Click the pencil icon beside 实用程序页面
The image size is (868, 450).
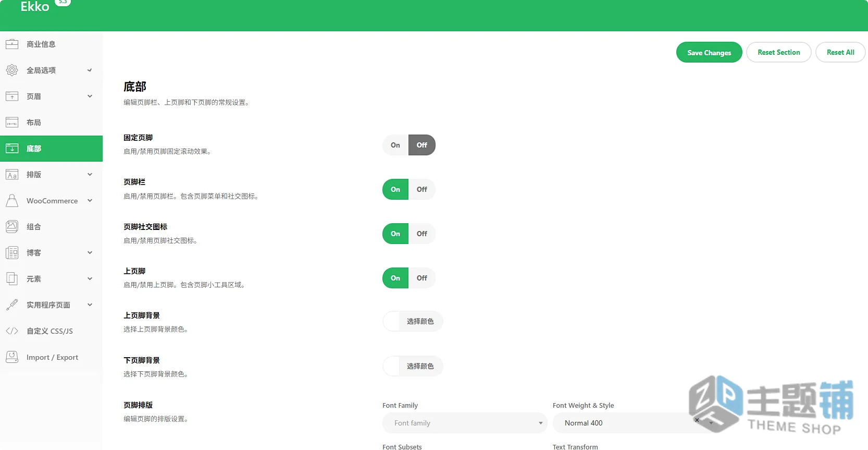(12, 305)
